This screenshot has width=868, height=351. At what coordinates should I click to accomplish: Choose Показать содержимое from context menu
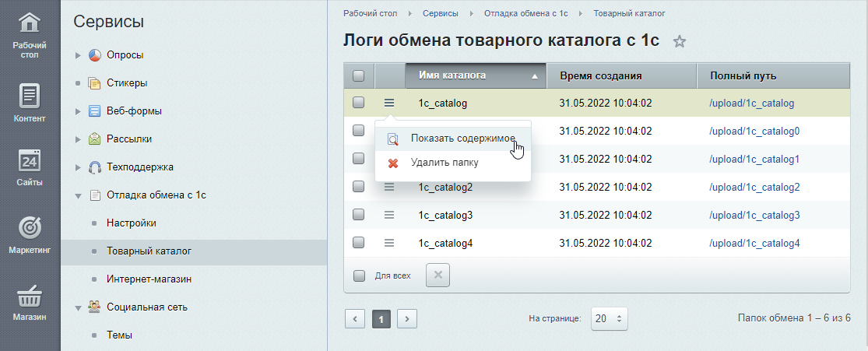click(x=462, y=138)
